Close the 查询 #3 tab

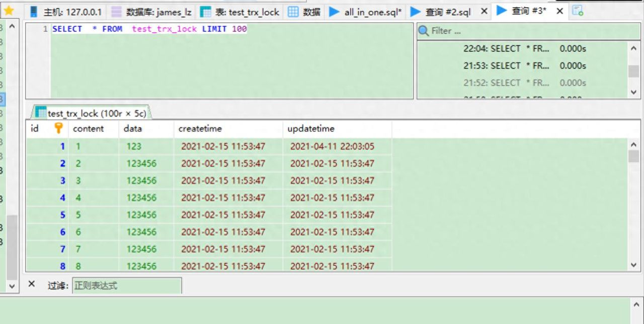559,11
